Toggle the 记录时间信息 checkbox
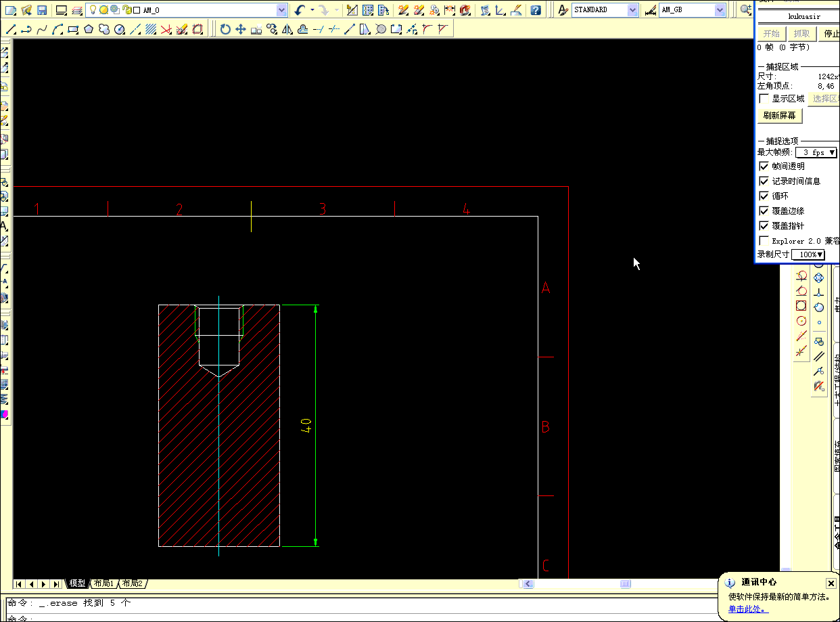The width and height of the screenshot is (840, 622). [764, 181]
